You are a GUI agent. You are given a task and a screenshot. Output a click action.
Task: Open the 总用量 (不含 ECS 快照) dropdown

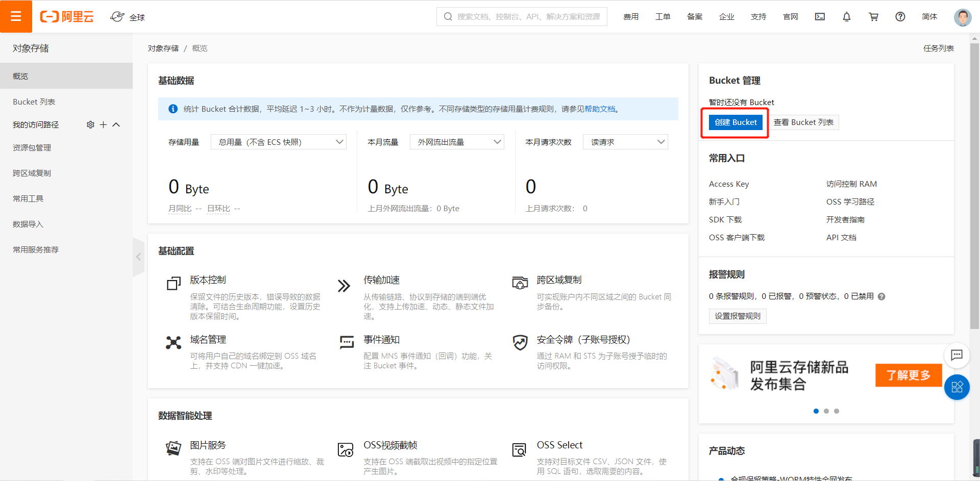279,142
